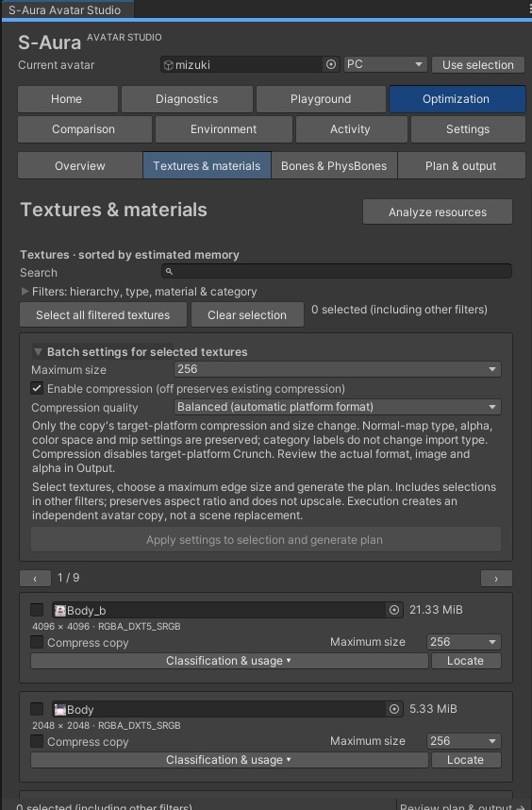Expand Classification & usage for Body

[229, 760]
